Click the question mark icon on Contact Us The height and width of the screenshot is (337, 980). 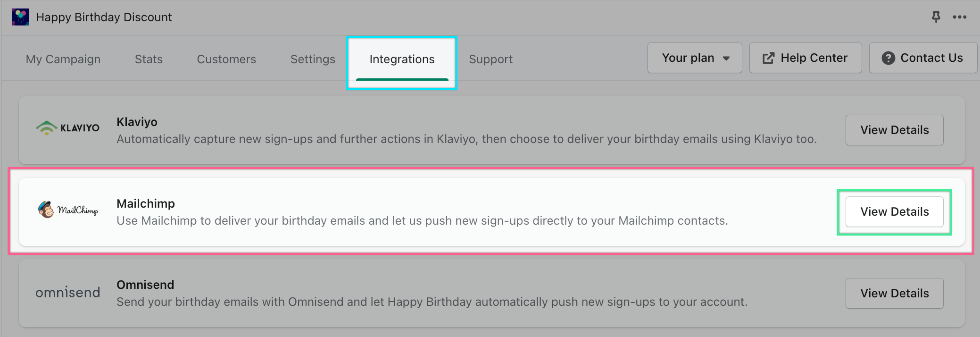(x=888, y=58)
